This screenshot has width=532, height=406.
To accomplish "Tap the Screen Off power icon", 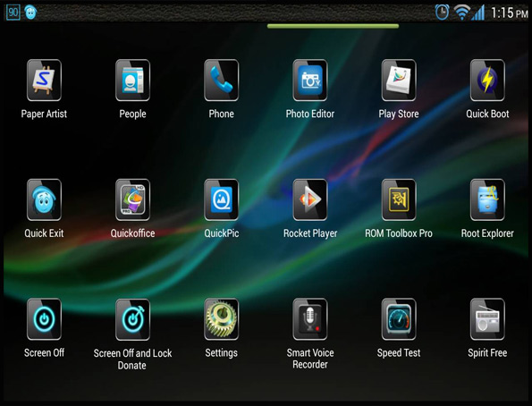I will coord(44,319).
